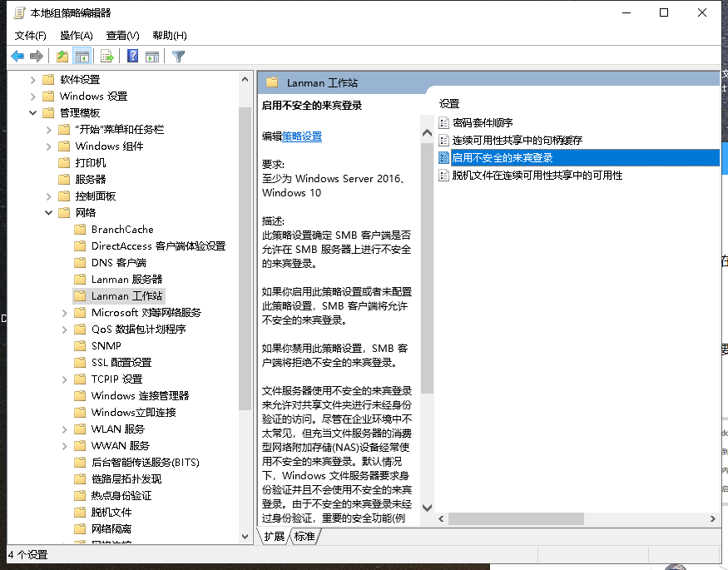Select the 启用不安全的来宾登录 setting row
The height and width of the screenshot is (570, 728).
point(578,158)
